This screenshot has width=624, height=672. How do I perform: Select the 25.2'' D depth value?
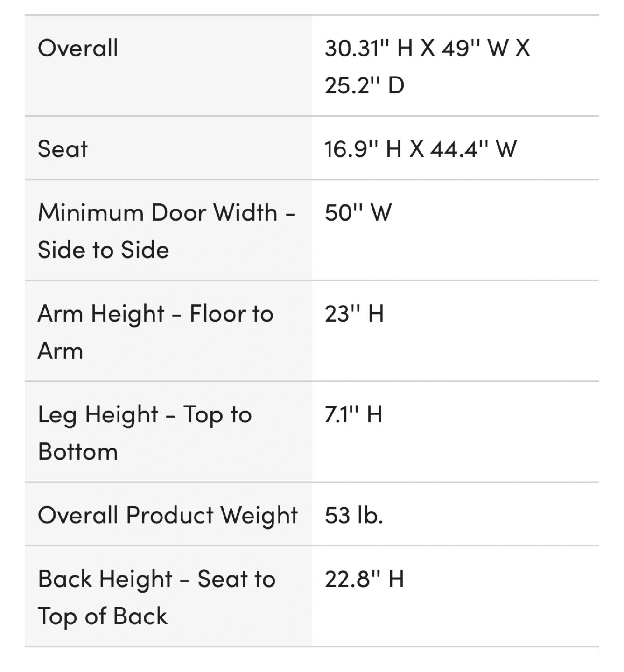tap(365, 85)
